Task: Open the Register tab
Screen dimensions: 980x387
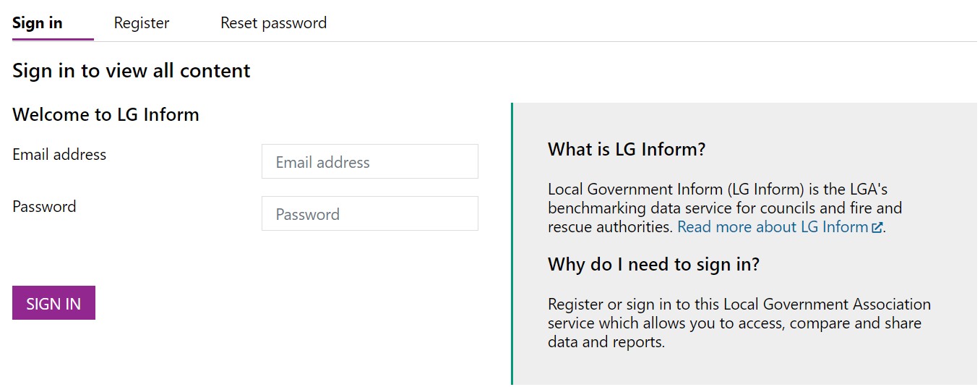Action: tap(142, 23)
